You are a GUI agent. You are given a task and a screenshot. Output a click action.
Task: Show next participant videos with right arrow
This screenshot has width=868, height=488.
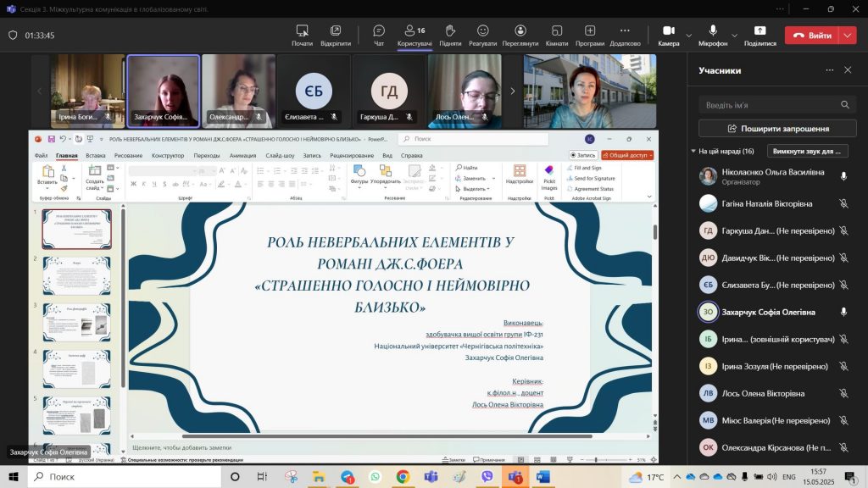click(x=512, y=91)
